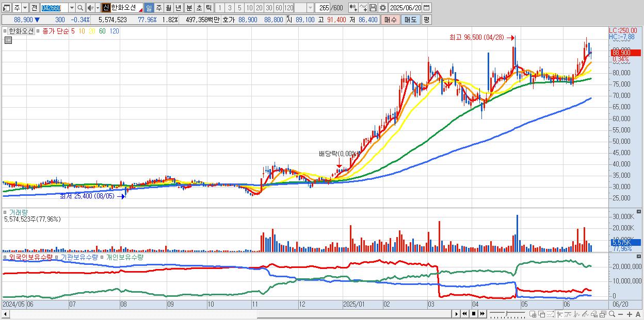Adjust the chart zoom slider handle
This screenshot has height=320, width=644.
click(506, 313)
